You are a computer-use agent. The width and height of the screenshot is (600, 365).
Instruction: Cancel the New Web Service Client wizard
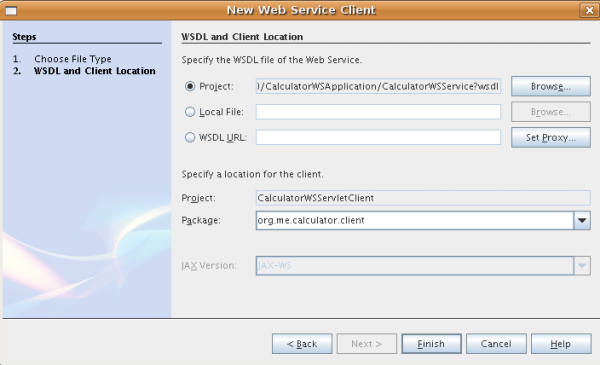click(496, 344)
